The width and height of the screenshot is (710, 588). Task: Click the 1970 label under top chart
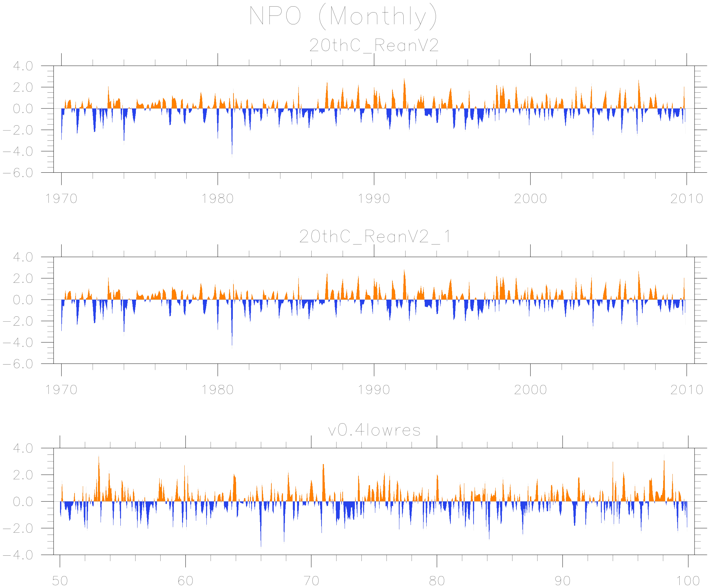click(61, 199)
